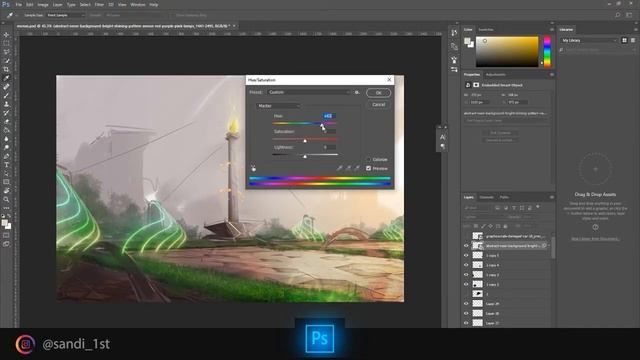Toggle visibility of layer '1 copy 4'
Viewport: 640px width, 360px height.
(466, 265)
